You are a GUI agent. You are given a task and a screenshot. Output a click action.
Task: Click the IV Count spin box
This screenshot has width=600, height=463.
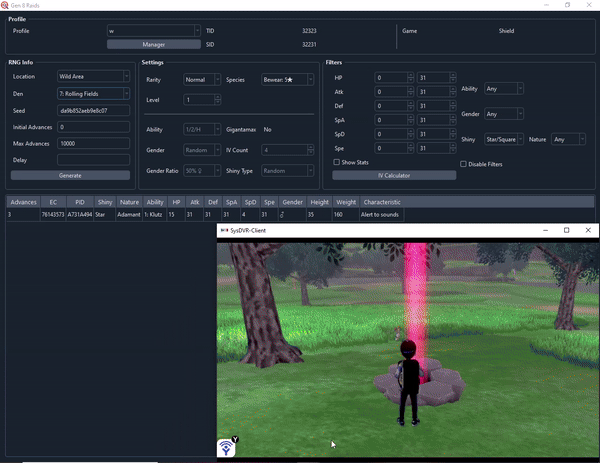[x=287, y=150]
